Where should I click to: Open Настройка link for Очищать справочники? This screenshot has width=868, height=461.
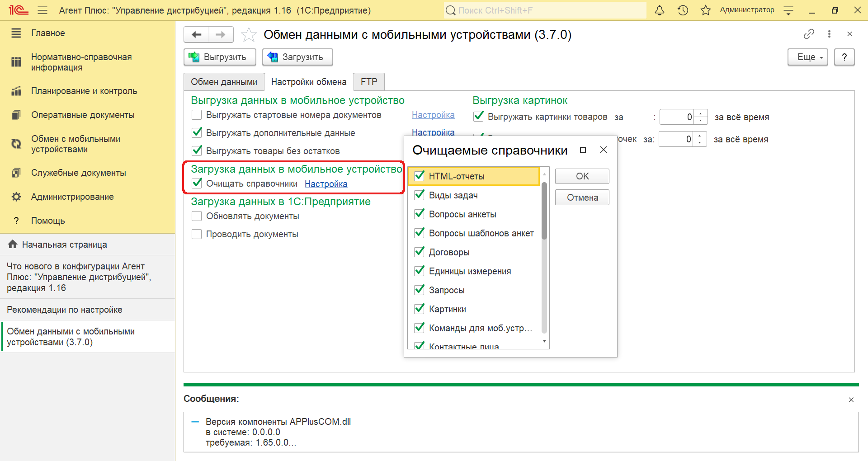coord(326,184)
